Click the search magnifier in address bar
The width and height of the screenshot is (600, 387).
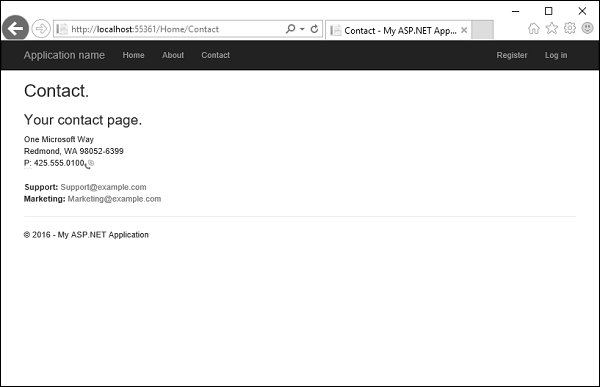click(x=291, y=29)
